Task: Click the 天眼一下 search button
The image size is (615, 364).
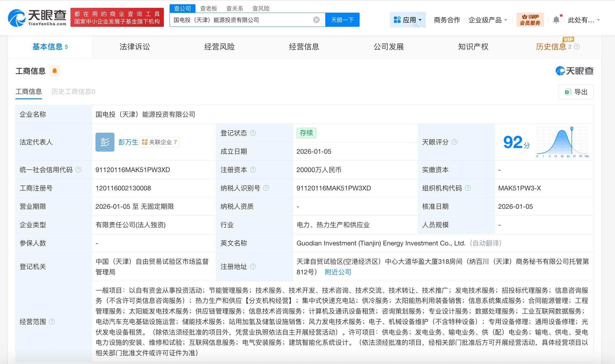Action: tap(342, 20)
